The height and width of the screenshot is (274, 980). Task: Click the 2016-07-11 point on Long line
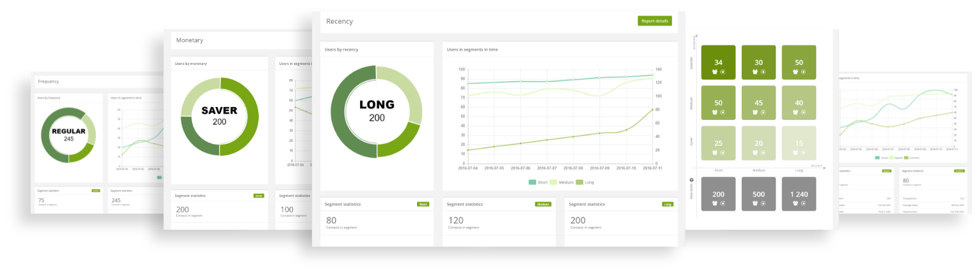click(x=652, y=109)
